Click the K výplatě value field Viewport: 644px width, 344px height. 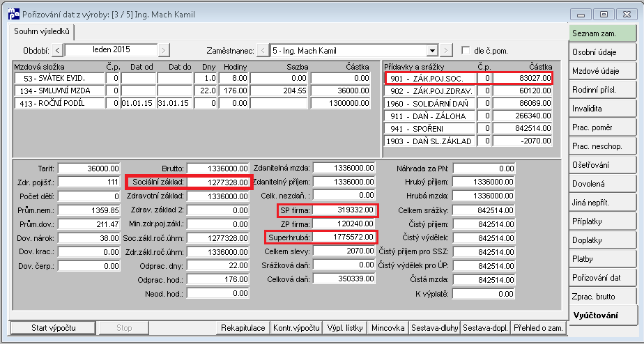click(x=484, y=294)
